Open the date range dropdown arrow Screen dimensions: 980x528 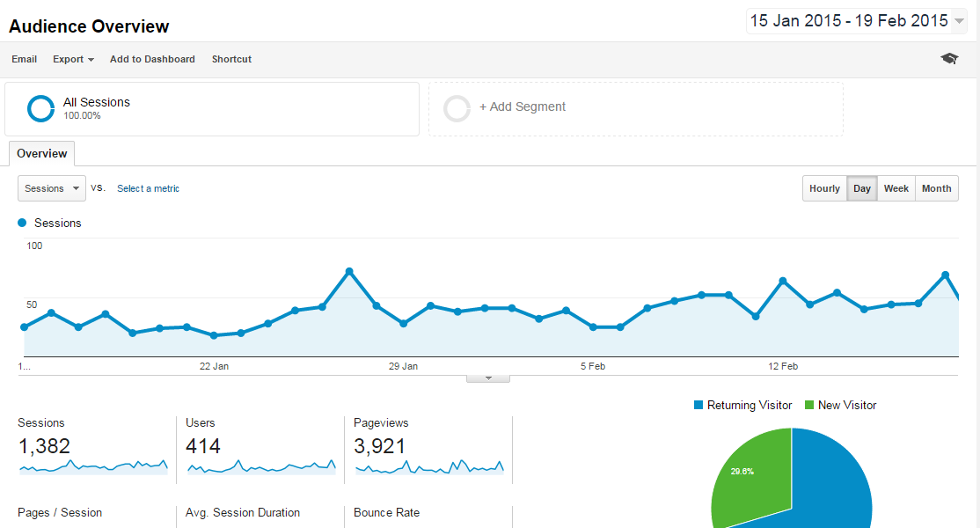click(960, 21)
